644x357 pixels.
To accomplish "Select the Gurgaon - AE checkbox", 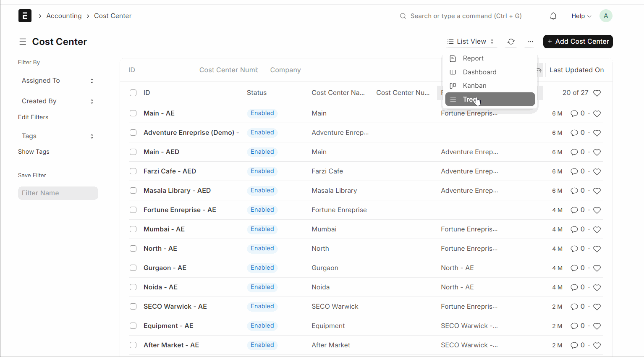I will pos(133,268).
